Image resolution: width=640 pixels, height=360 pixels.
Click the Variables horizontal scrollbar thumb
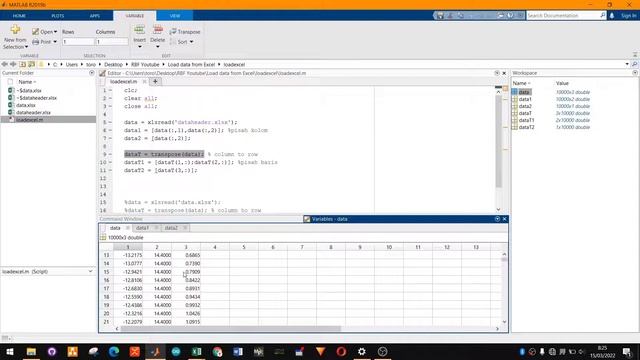230,329
